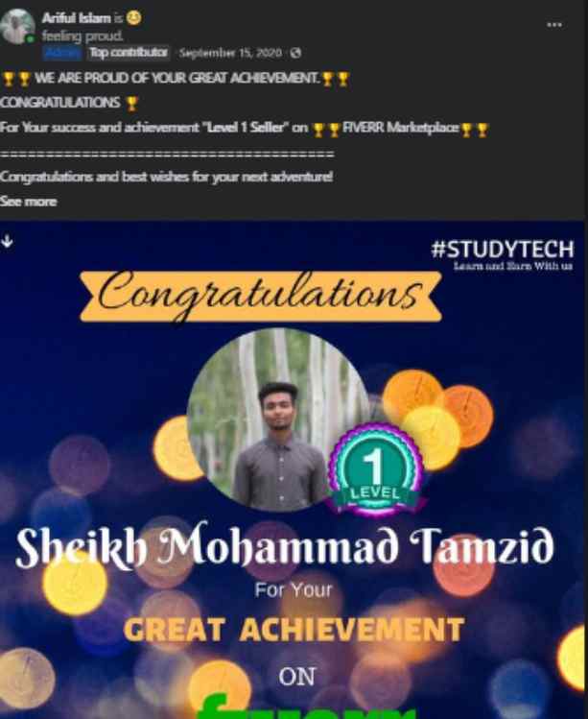Click the #STUDYTECH hashtag on image
This screenshot has height=719, width=588.
coord(503,250)
